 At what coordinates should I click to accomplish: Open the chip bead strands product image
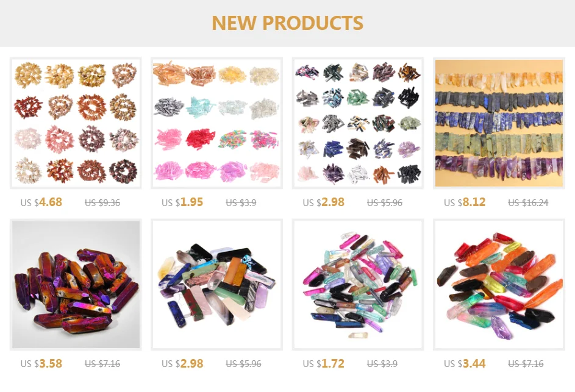(x=76, y=123)
